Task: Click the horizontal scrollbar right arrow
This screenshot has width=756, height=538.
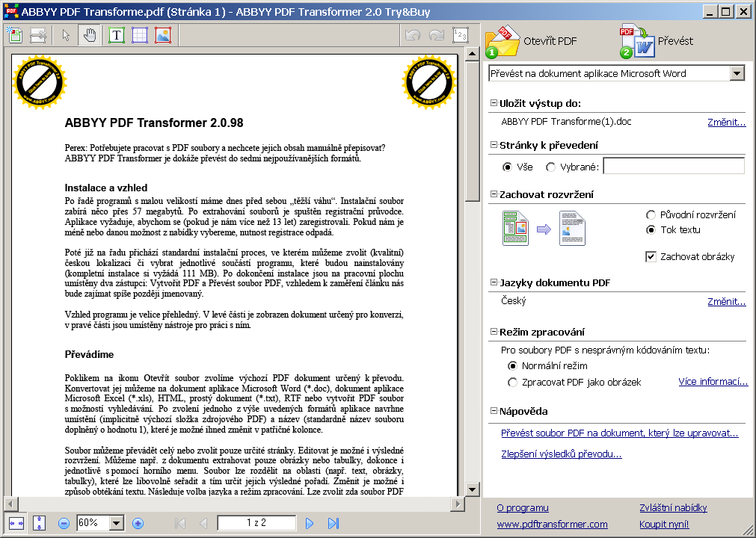Action: (x=458, y=504)
